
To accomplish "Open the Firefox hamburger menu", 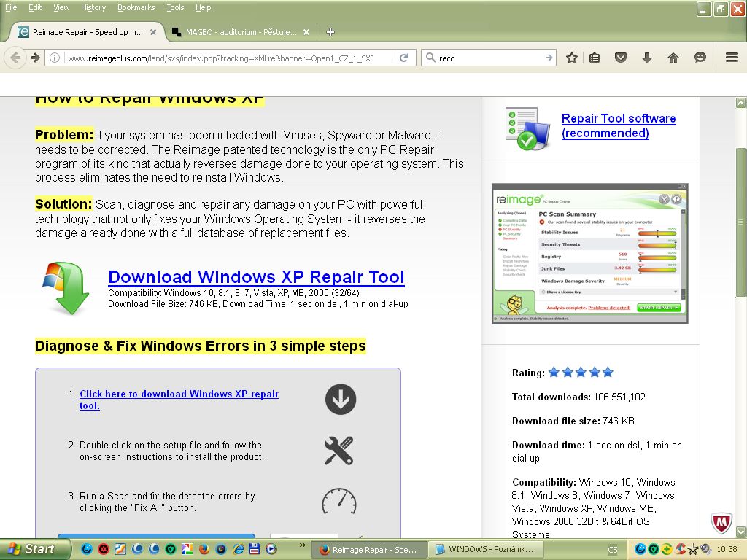I will pyautogui.click(x=732, y=58).
